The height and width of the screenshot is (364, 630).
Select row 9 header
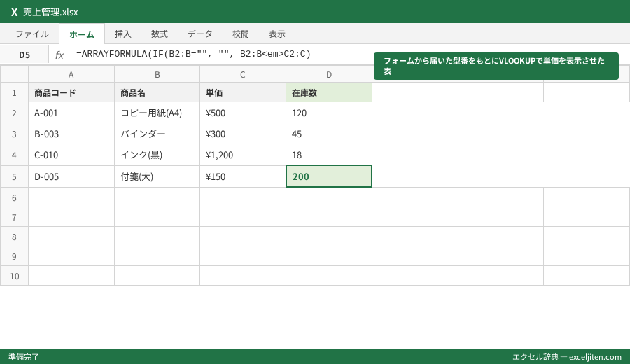pos(14,256)
